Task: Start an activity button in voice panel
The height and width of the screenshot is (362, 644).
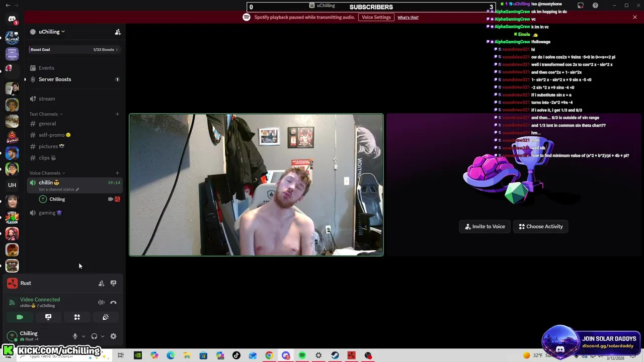Action: tap(77, 317)
